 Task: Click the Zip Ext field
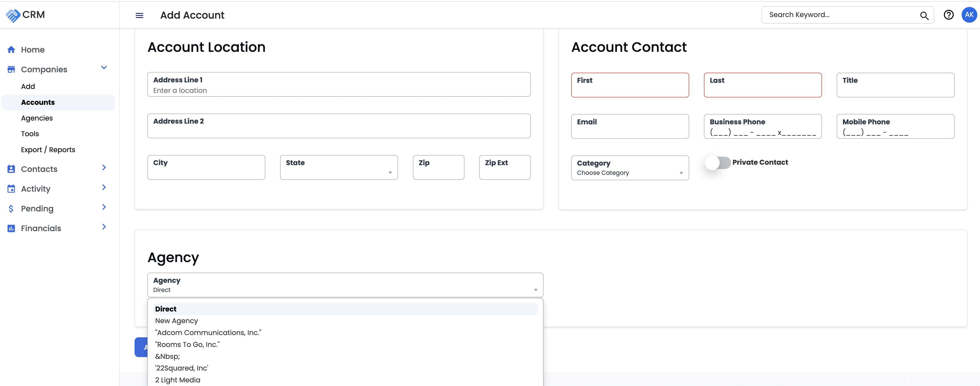click(504, 167)
